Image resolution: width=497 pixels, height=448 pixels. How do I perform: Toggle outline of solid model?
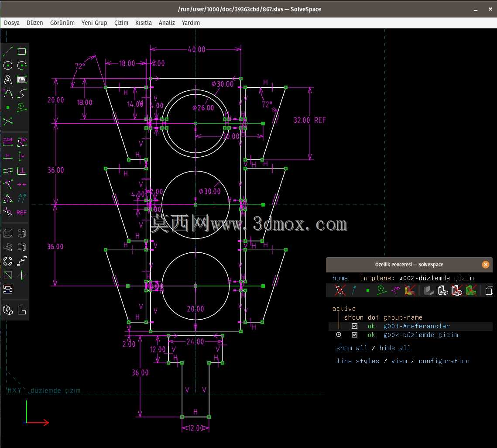(x=457, y=290)
